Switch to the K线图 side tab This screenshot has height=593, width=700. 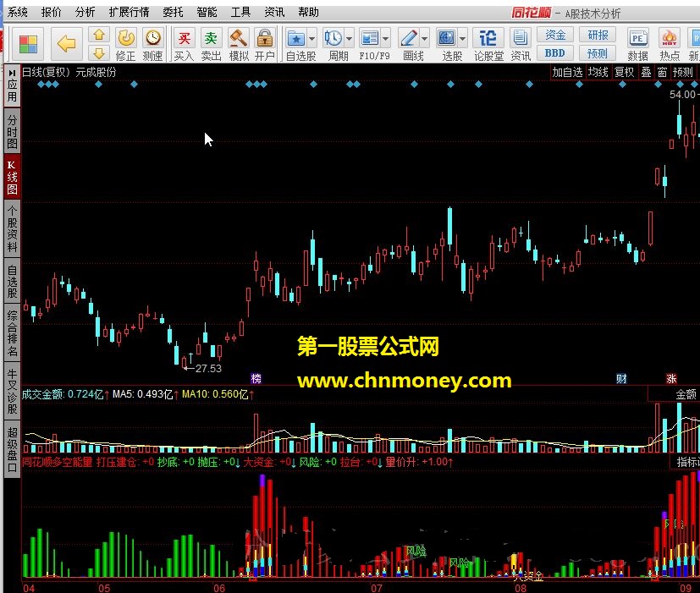[x=12, y=177]
